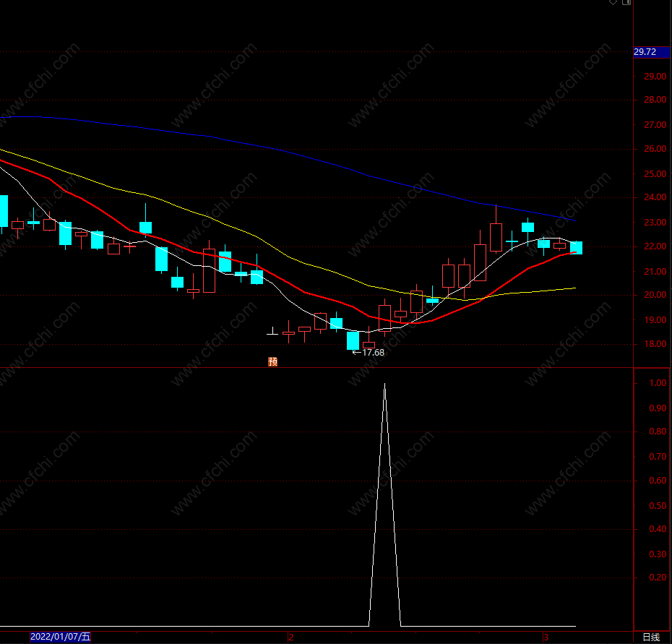Select the highlighted 29.72 price tag
Image resolution: width=672 pixels, height=644 pixels.
click(x=651, y=52)
